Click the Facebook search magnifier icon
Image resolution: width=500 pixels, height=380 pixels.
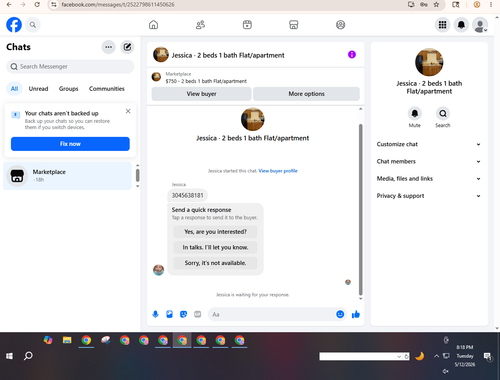coord(33,25)
